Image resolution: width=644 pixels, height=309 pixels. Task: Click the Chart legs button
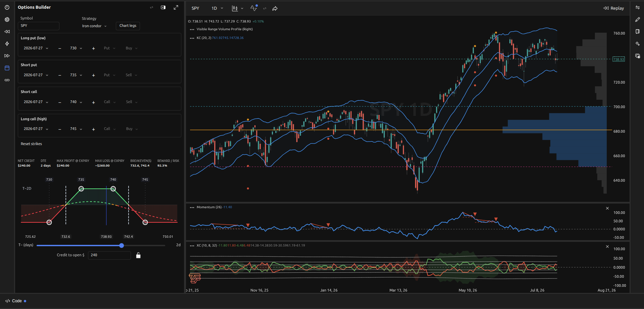(128, 26)
